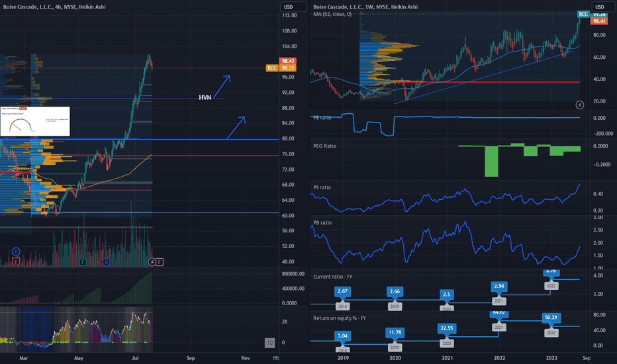Click the 4h chart title Boise Cascade legend
The image size is (617, 364).
point(54,7)
